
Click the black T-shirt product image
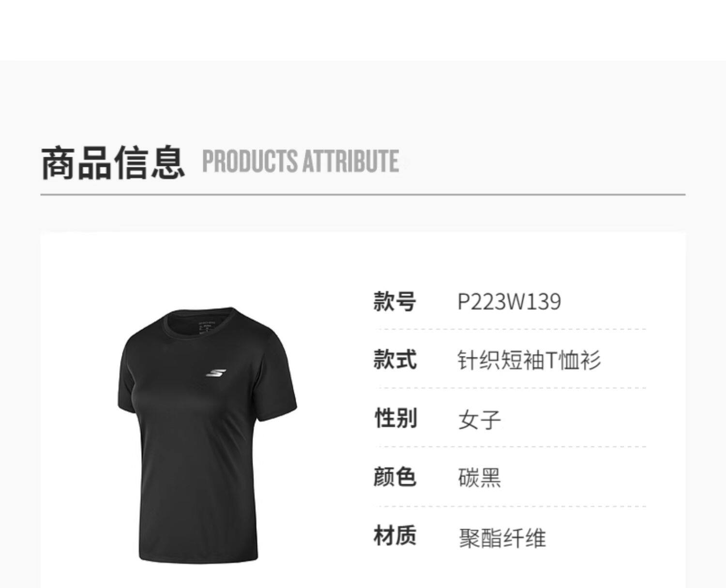point(207,435)
